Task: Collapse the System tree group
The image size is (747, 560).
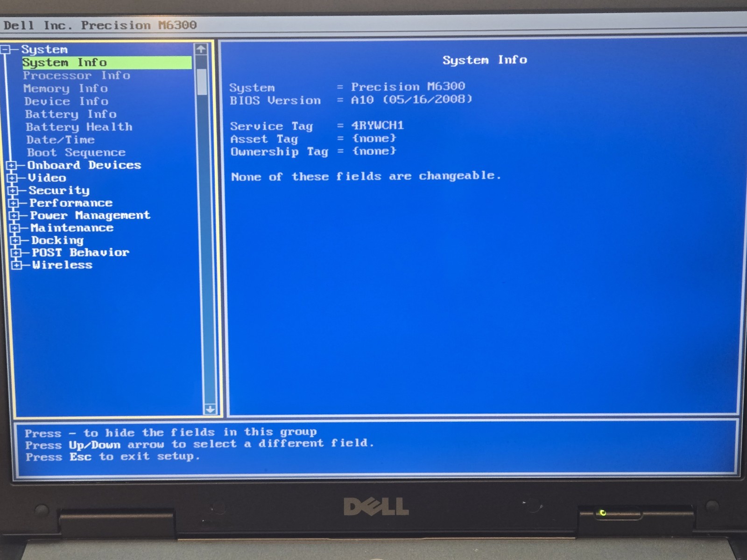Action: [6, 49]
